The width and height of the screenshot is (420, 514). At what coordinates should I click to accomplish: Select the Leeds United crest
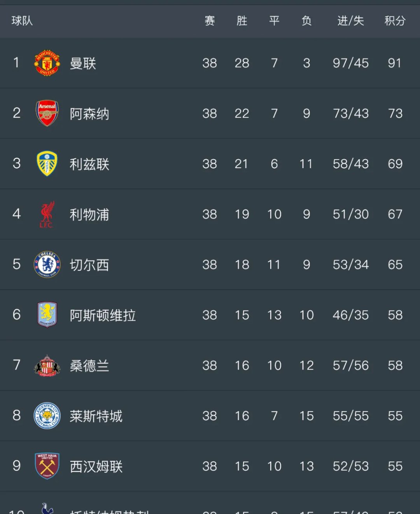(x=47, y=163)
